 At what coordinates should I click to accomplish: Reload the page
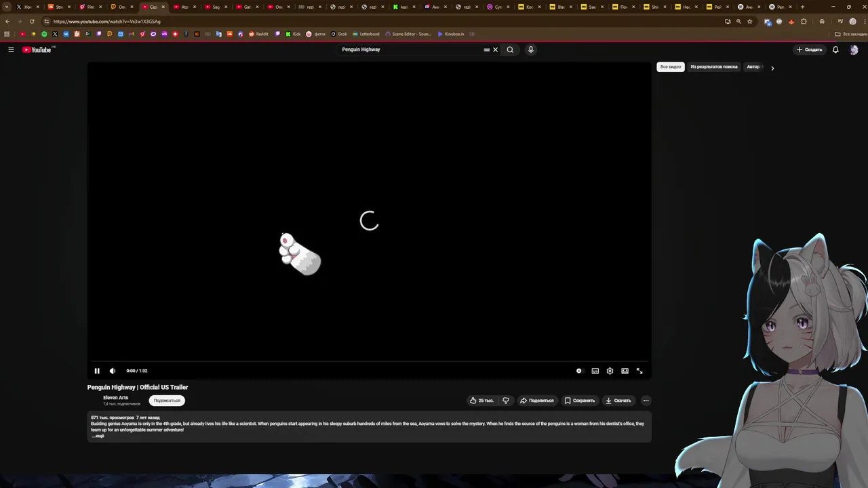(32, 21)
